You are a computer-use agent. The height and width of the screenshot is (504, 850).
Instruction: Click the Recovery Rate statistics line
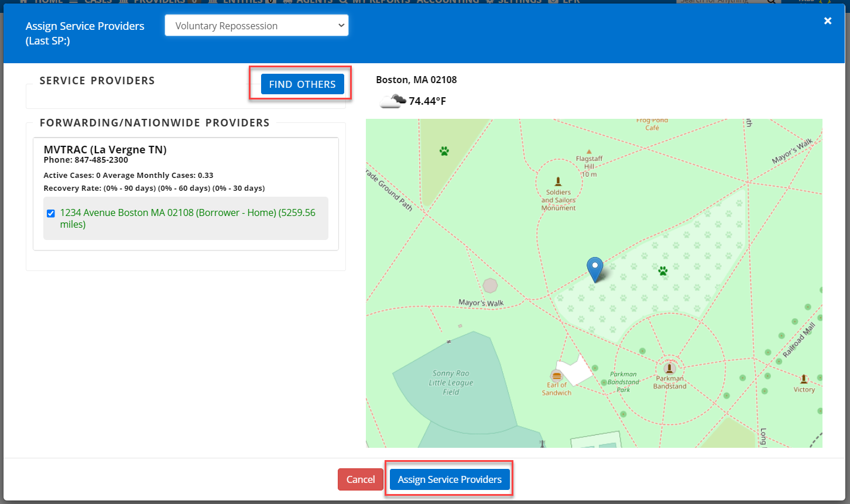[154, 188]
